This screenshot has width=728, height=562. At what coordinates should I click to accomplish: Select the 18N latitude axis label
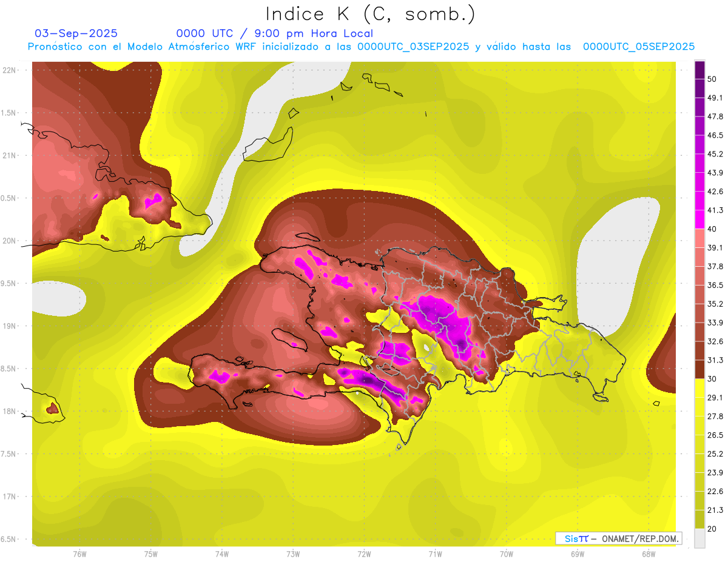point(10,411)
